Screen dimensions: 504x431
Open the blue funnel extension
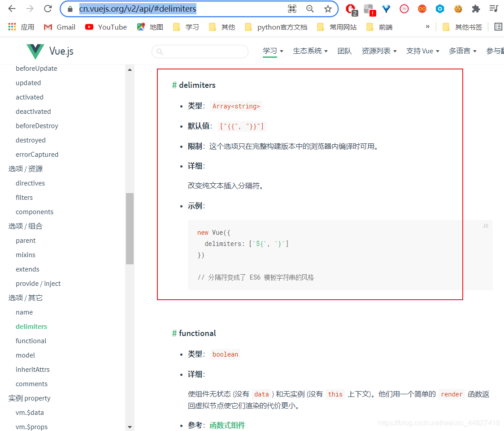386,9
